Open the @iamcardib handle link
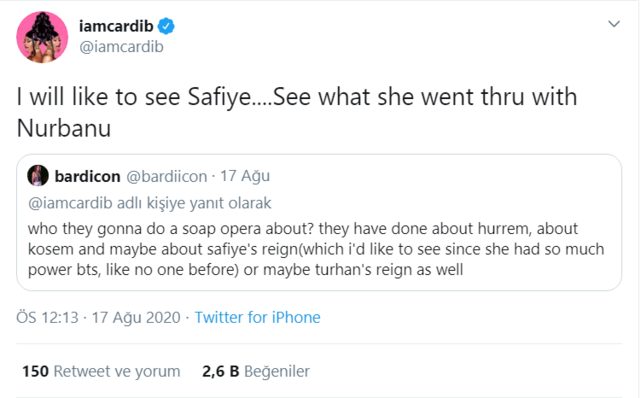This screenshot has width=640, height=398. coord(121,47)
